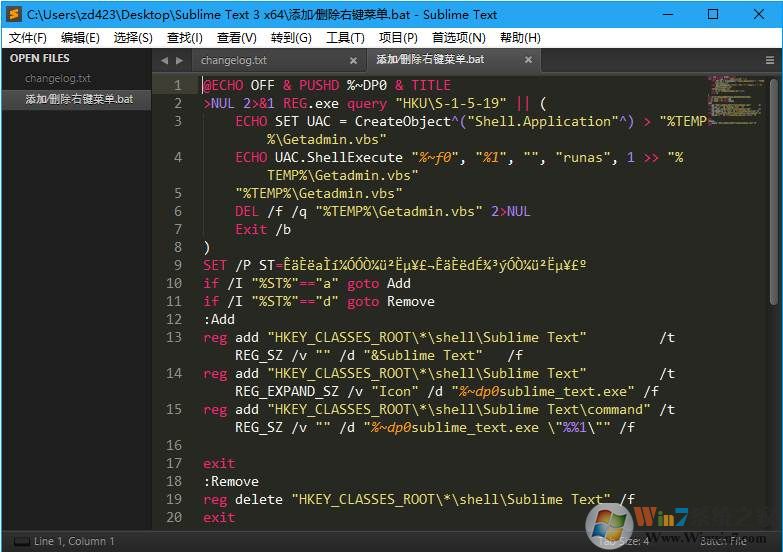Click 'DEL' command on line 6
This screenshot has height=552, width=783.
pos(247,211)
